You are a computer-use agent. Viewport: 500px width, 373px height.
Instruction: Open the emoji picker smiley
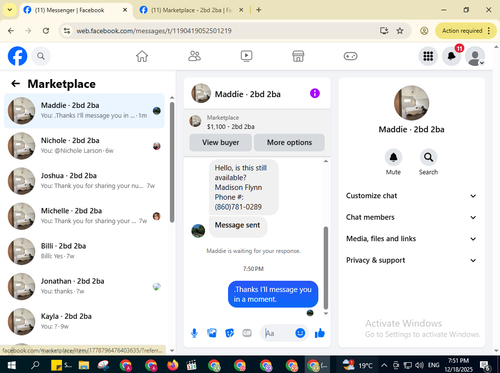coord(300,333)
